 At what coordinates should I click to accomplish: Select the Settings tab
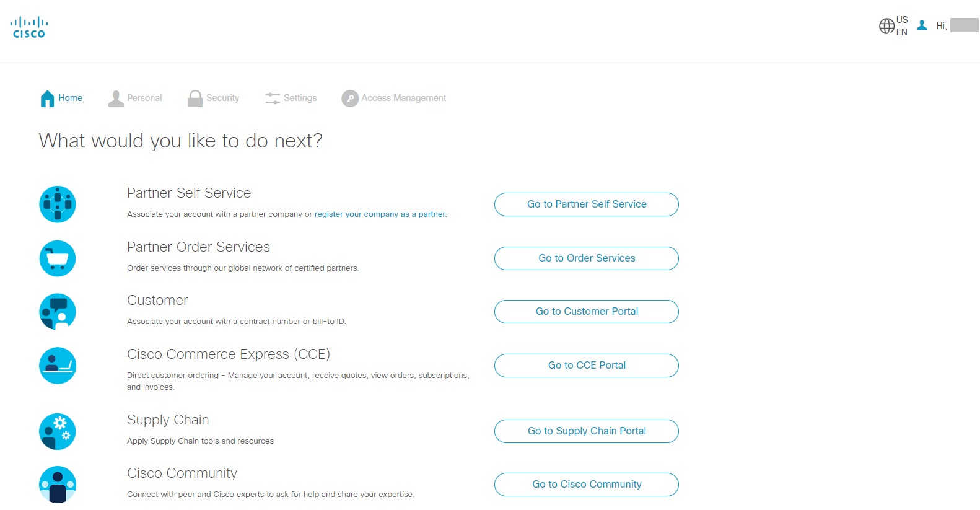tap(291, 98)
